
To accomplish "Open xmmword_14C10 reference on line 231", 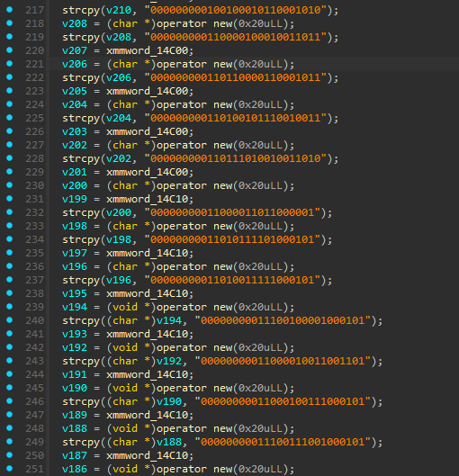I will tap(148, 199).
